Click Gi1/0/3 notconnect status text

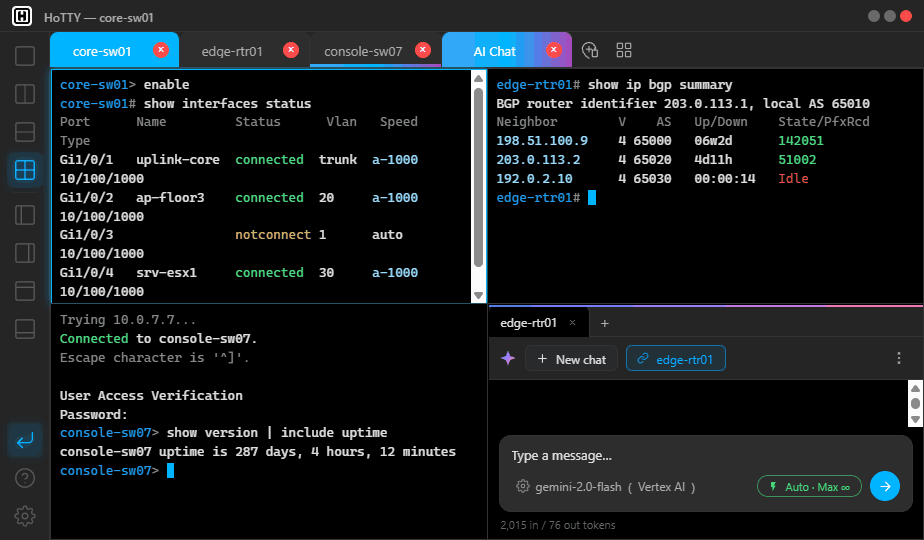(x=272, y=235)
